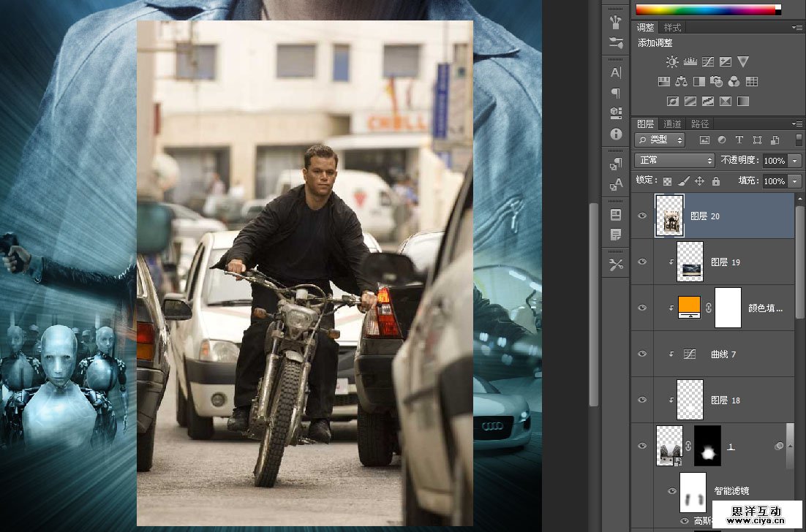806x532 pixels.
Task: Open the Brush Presets panel icon
Action: pos(616,43)
